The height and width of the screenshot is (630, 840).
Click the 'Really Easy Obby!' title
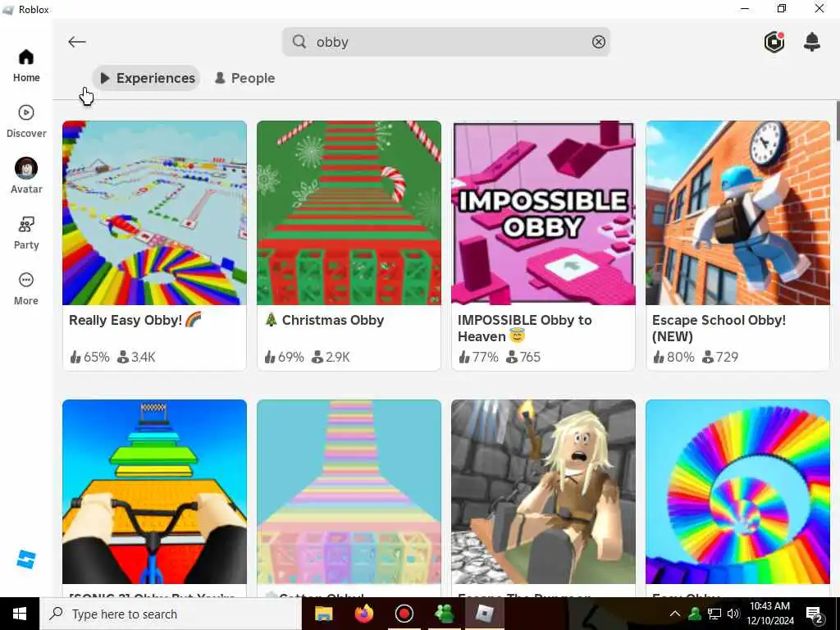click(x=135, y=320)
